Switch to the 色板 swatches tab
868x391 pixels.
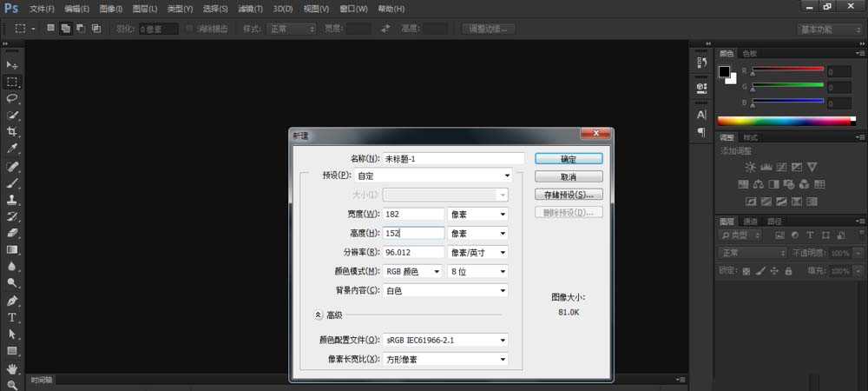coord(749,53)
